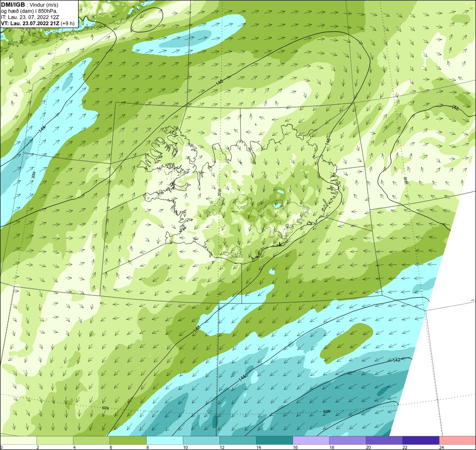This screenshot has width=476, height=450.
Task: Pick the palest 0–2 m/s legend swatch
Action: (18, 440)
